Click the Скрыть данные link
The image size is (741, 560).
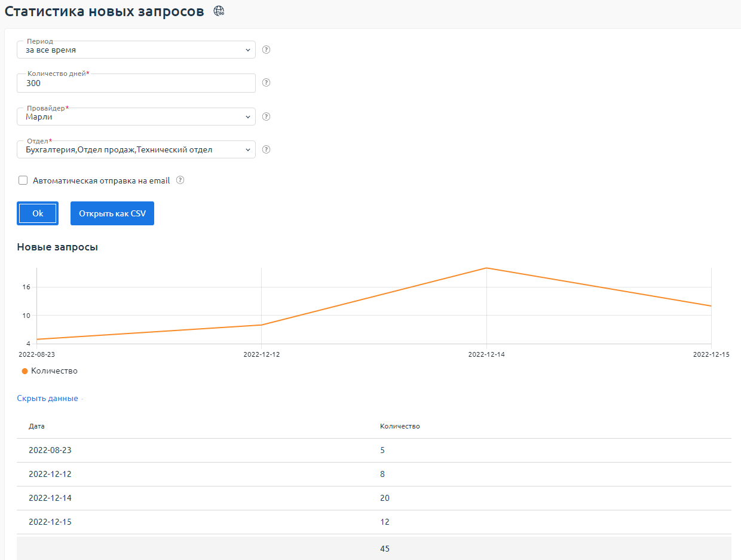click(47, 399)
